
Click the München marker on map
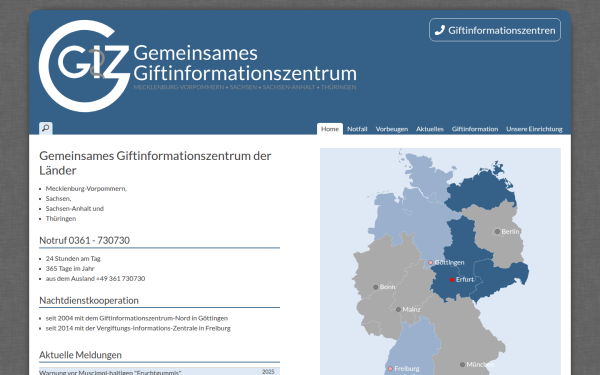pos(462,365)
